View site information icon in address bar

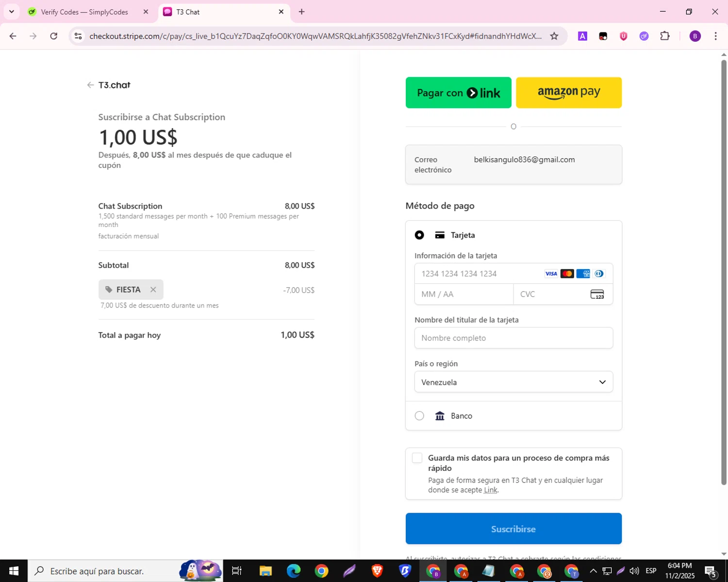[78, 36]
